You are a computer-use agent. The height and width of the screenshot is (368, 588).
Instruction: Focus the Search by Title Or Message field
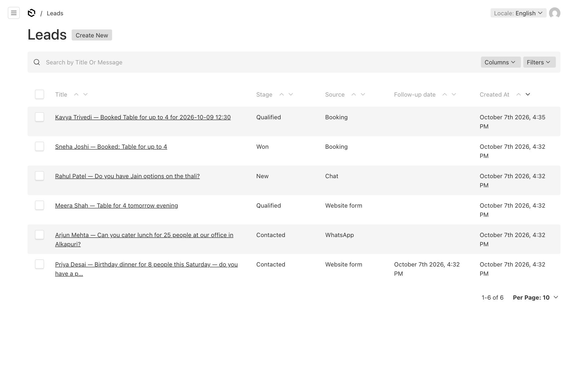click(260, 62)
